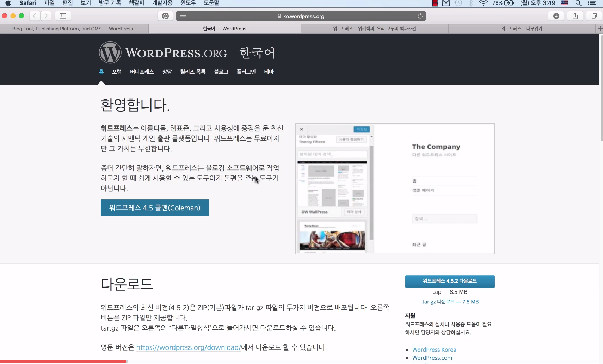
Task: Open the 개발자용 menu
Action: pyautogui.click(x=162, y=3)
